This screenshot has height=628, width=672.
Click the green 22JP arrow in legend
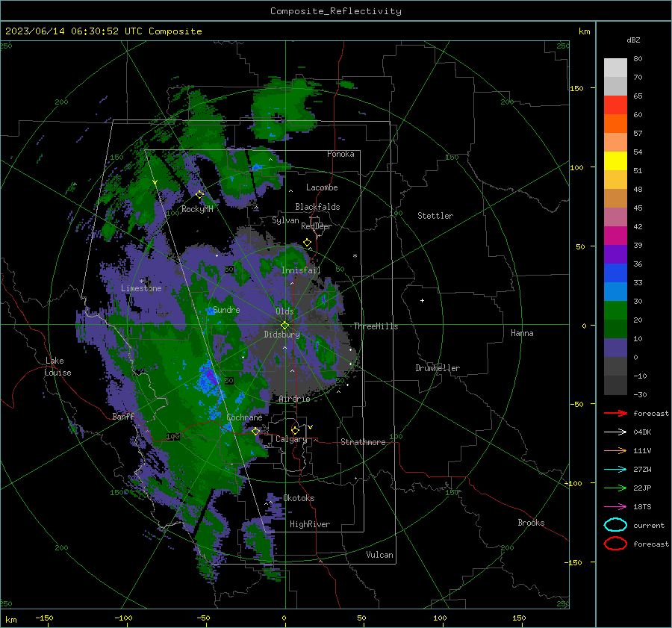(615, 488)
